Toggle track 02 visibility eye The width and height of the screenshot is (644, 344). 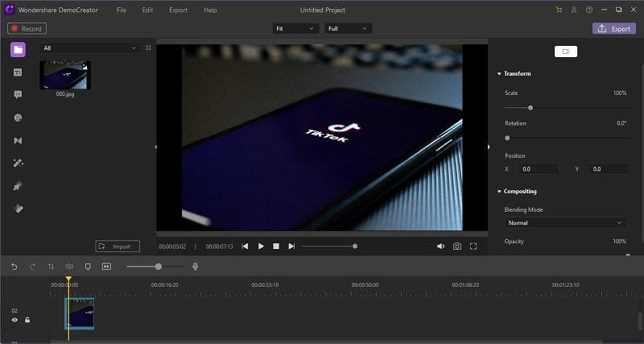tap(14, 320)
